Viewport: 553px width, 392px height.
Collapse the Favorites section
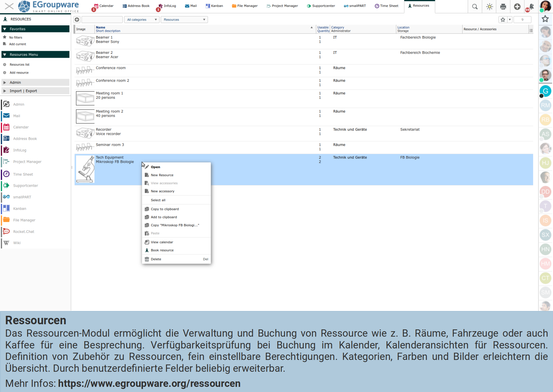(x=5, y=29)
